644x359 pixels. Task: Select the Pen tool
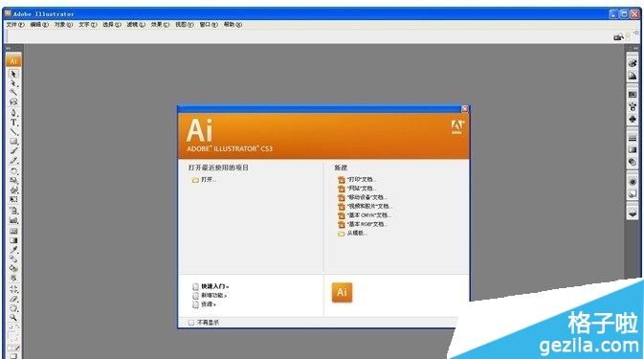pyautogui.click(x=13, y=113)
